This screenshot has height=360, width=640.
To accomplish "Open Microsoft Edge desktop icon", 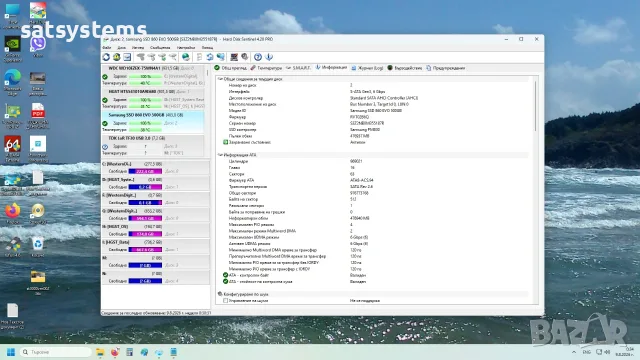I will click(13, 77).
